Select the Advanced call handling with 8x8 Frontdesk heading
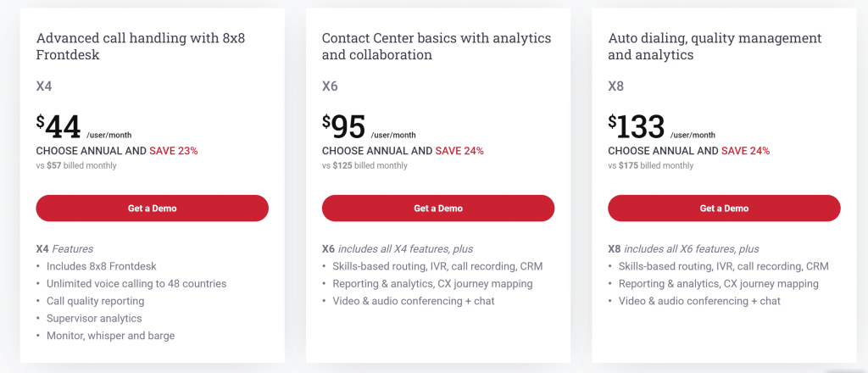Screen dimensions: 868x373 pos(139,47)
